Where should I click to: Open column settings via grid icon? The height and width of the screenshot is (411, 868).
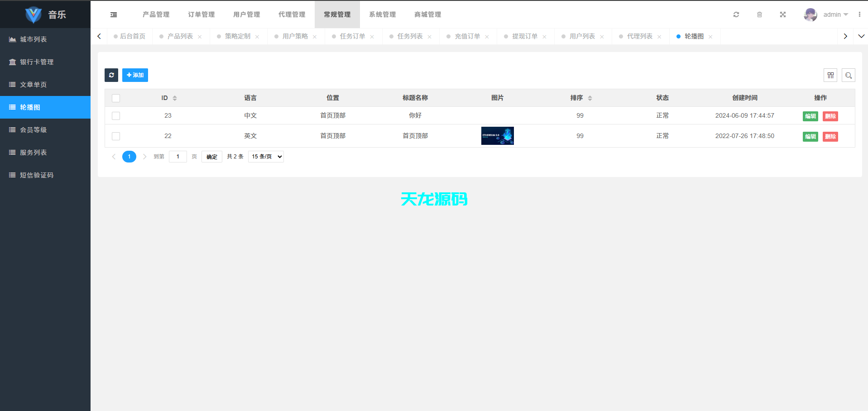click(x=831, y=75)
